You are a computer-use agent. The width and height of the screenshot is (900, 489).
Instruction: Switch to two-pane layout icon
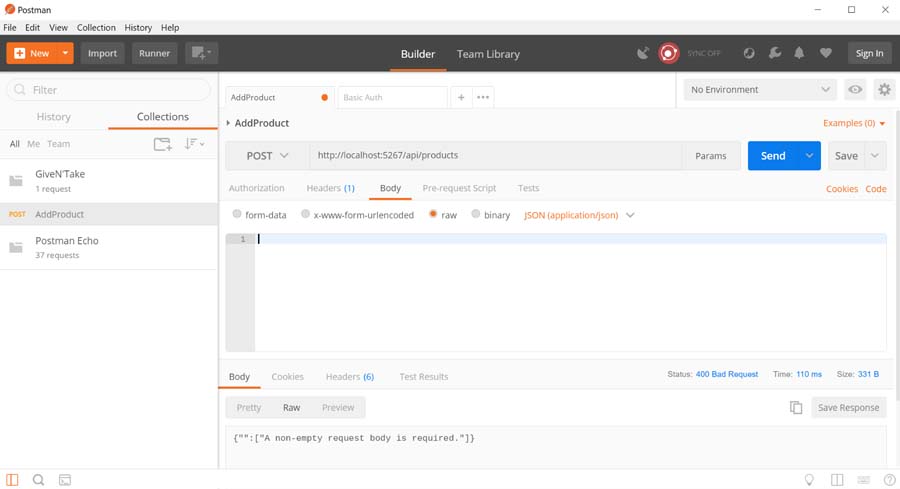(837, 480)
